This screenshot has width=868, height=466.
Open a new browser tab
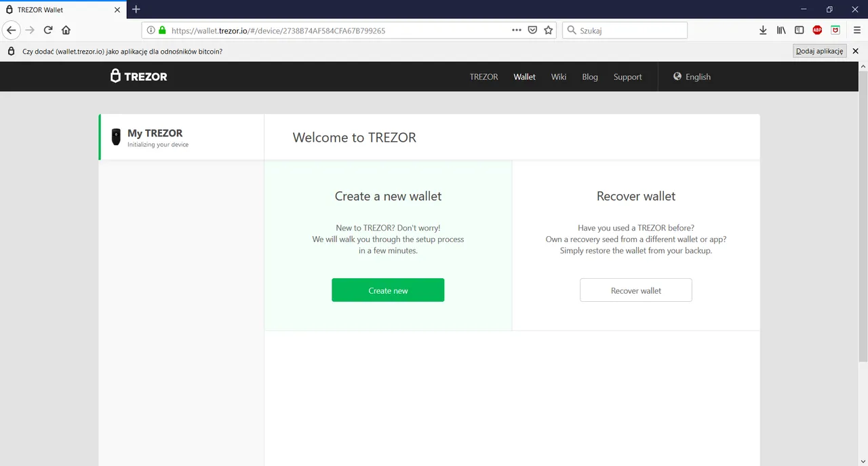click(136, 9)
